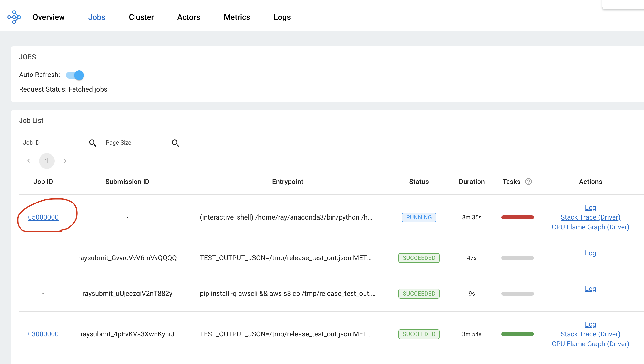Screen dimensions: 644x364
Task: Click the Job ID filter input field
Action: pos(54,143)
